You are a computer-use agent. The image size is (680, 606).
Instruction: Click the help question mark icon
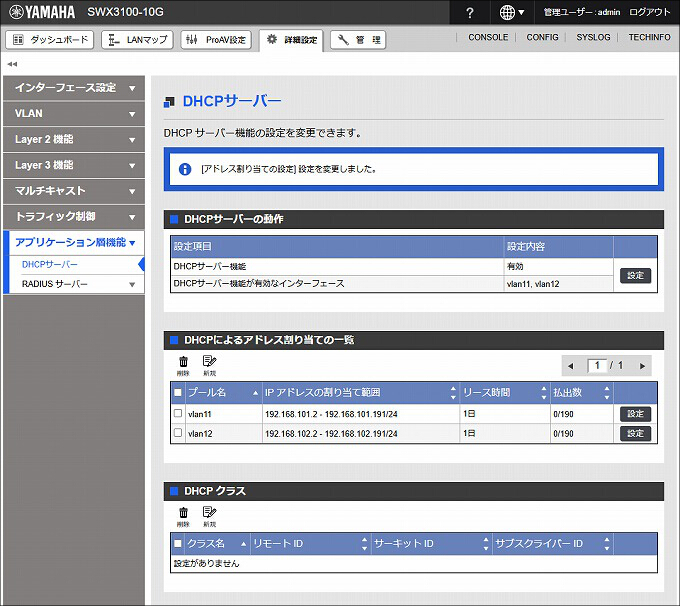(470, 12)
